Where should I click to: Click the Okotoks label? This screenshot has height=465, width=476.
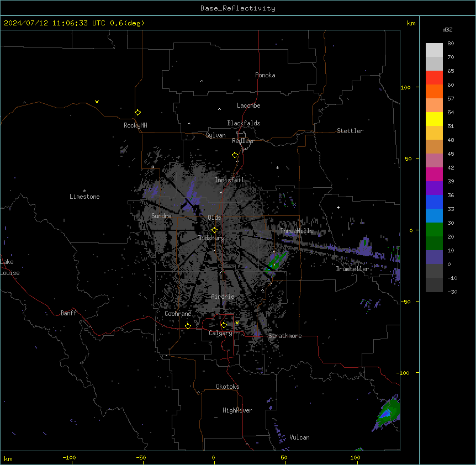(x=228, y=387)
